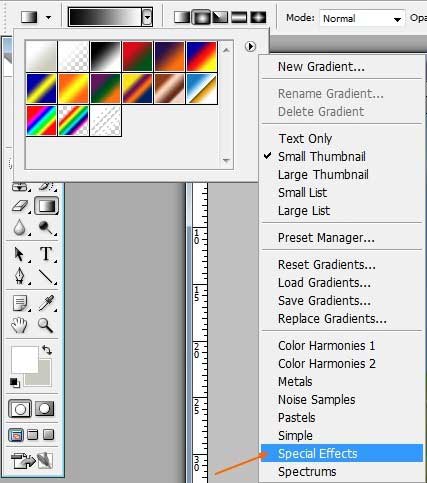Open Preset Manager...
Viewport: 427px width, 483px height.
click(x=326, y=238)
